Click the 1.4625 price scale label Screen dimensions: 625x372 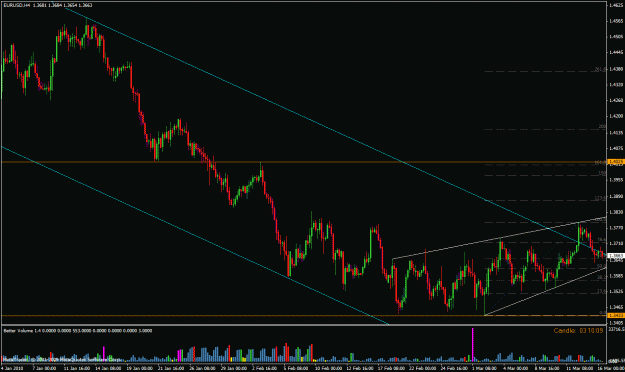pos(616,5)
